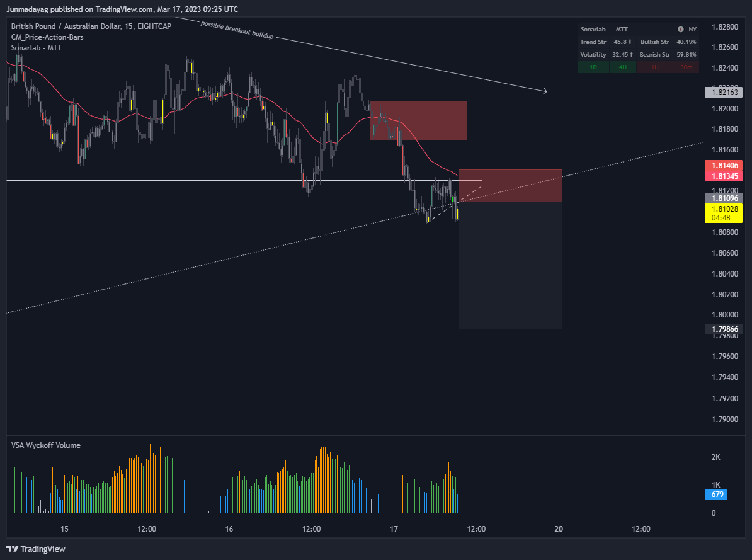
Task: Click the date 20 on the time axis
Action: [x=558, y=529]
